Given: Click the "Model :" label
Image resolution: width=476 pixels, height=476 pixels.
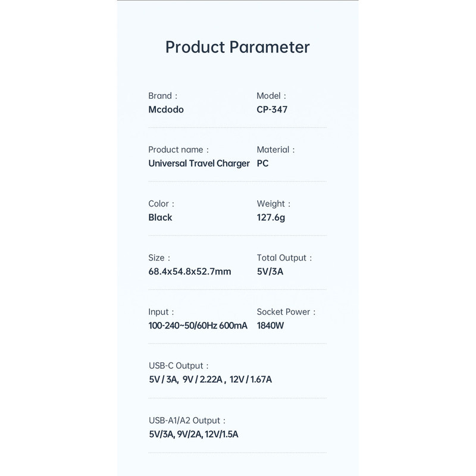Looking at the screenshot, I should 271,96.
